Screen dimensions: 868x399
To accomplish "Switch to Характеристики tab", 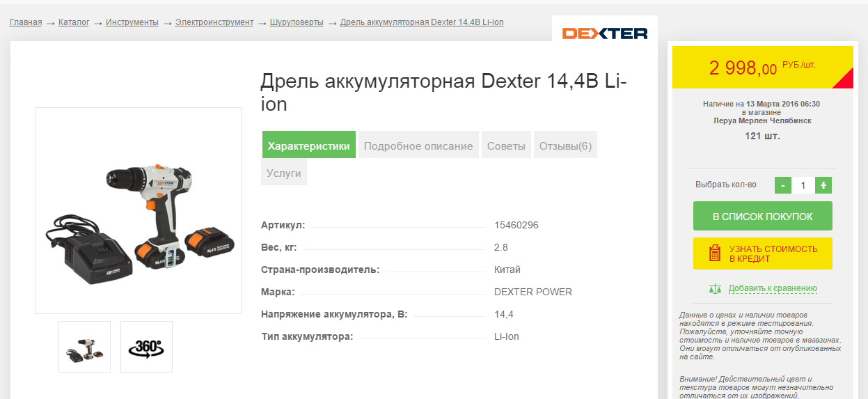I will pyautogui.click(x=309, y=145).
